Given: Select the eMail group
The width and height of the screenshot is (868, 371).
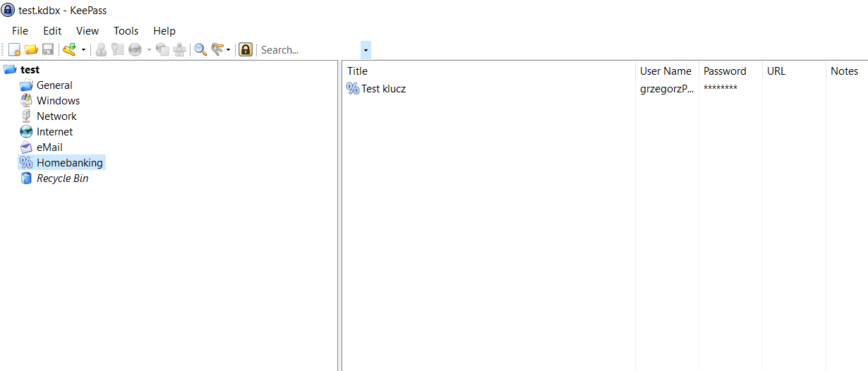Looking at the screenshot, I should coord(49,147).
